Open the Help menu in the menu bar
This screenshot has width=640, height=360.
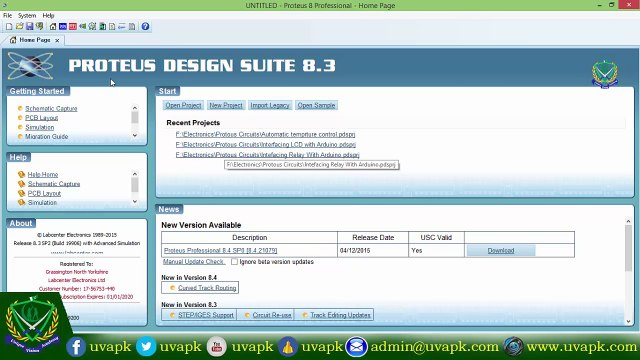click(48, 16)
